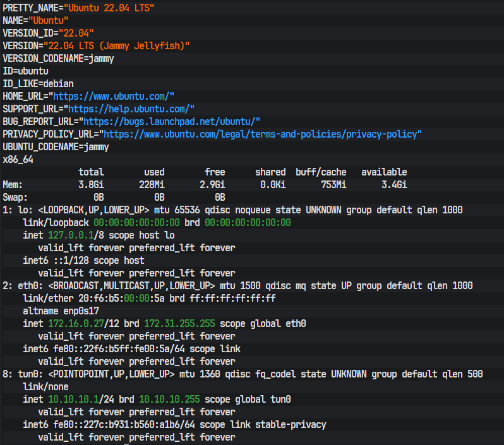
Task: Click "mtu 65536" in the lo line
Action: pos(177,210)
